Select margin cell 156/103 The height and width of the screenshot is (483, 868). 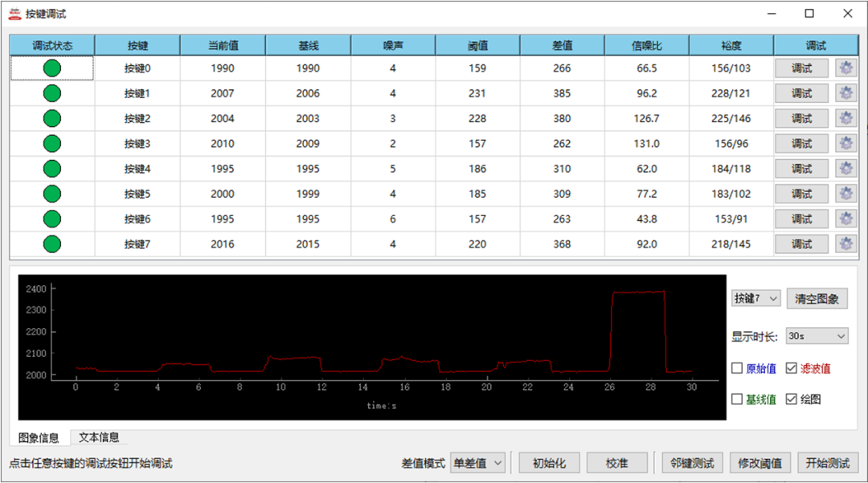(x=731, y=68)
